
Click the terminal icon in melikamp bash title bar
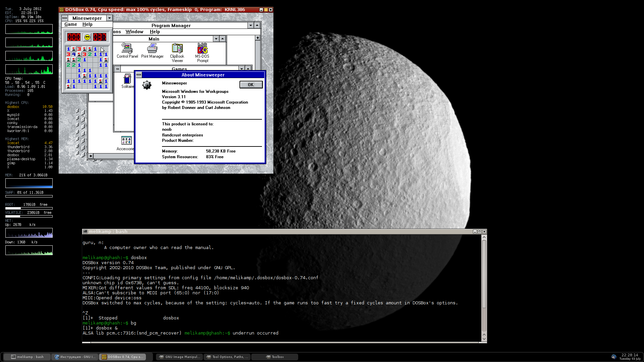(85, 232)
